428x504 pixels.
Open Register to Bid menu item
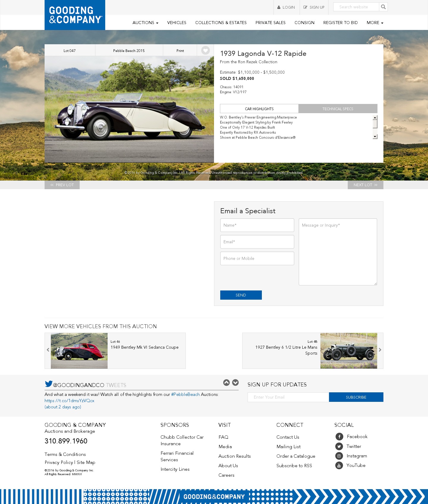[341, 23]
